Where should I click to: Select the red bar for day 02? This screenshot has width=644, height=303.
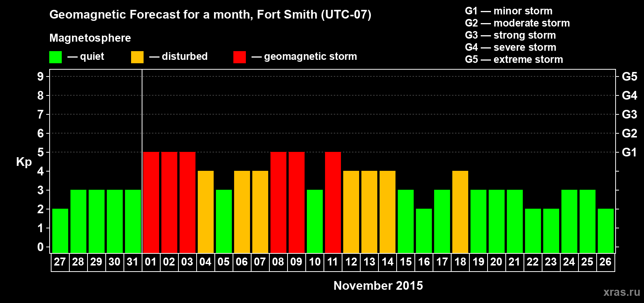pos(169,203)
